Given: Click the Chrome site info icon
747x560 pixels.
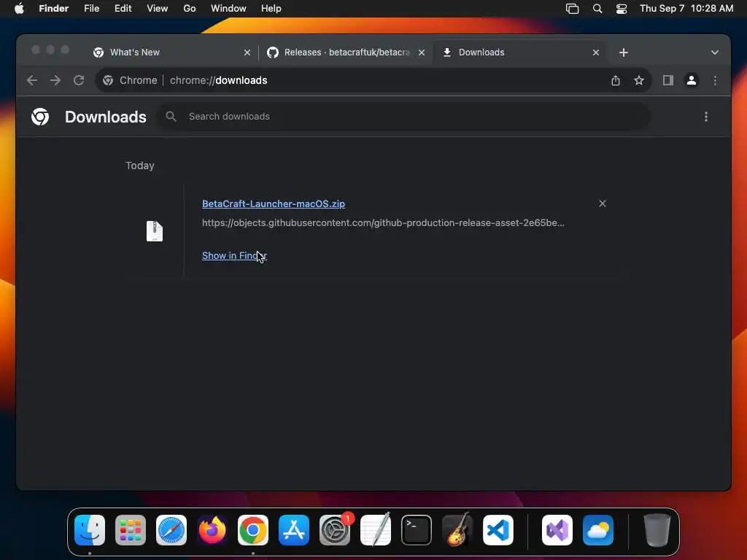Looking at the screenshot, I should pyautogui.click(x=108, y=80).
